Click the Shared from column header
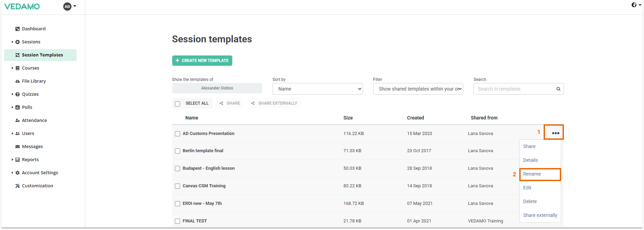Image resolution: width=644 pixels, height=230 pixels. pos(484,118)
